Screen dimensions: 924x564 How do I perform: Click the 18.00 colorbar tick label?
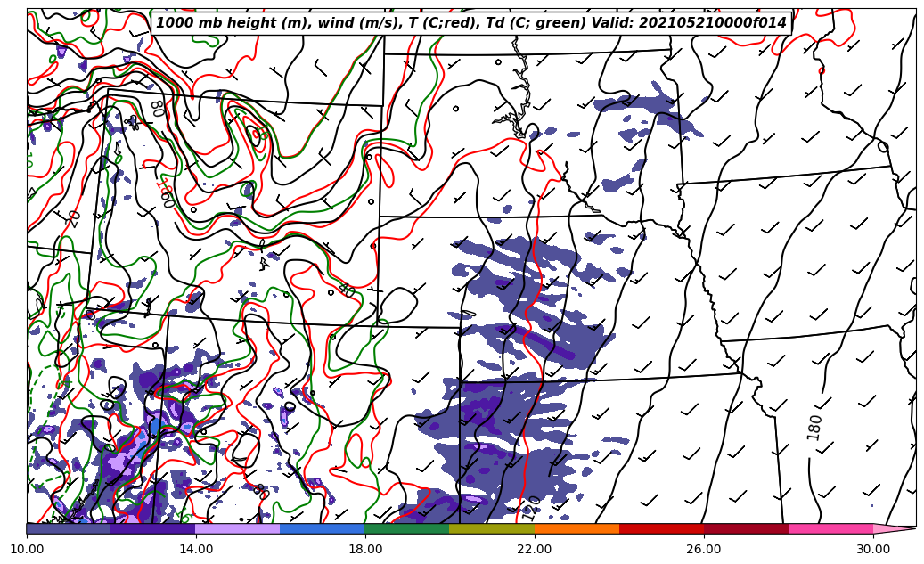[364, 549]
